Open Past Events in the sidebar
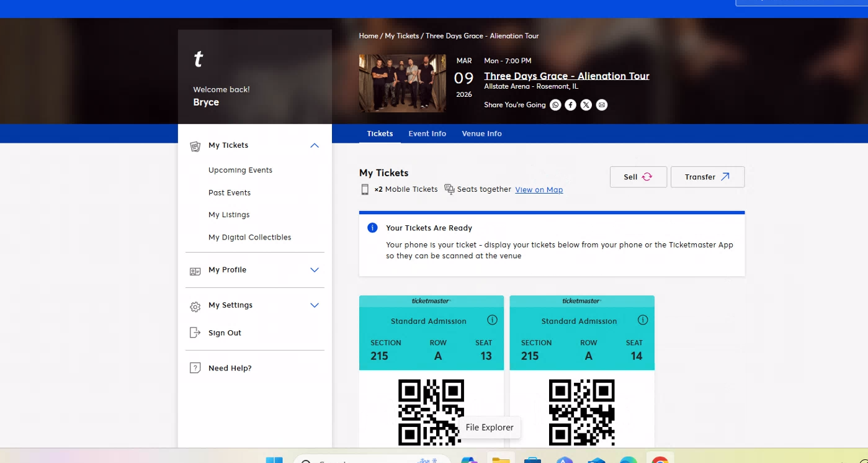 pos(230,192)
